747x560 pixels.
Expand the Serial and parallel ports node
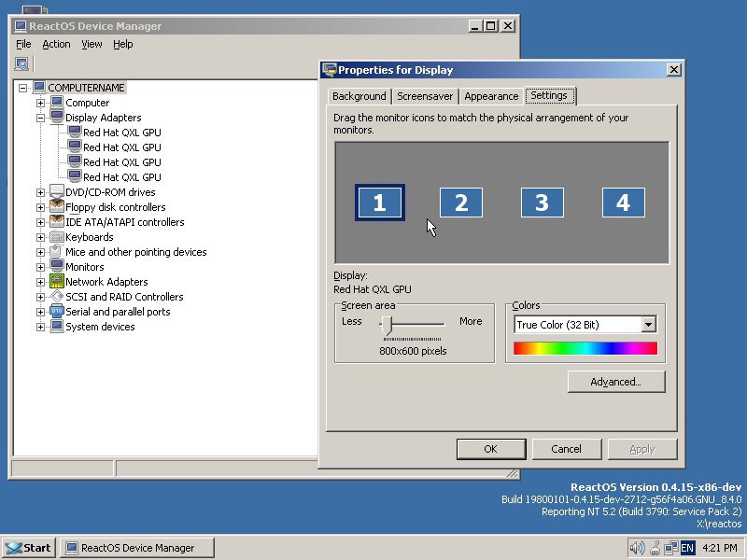(40, 312)
